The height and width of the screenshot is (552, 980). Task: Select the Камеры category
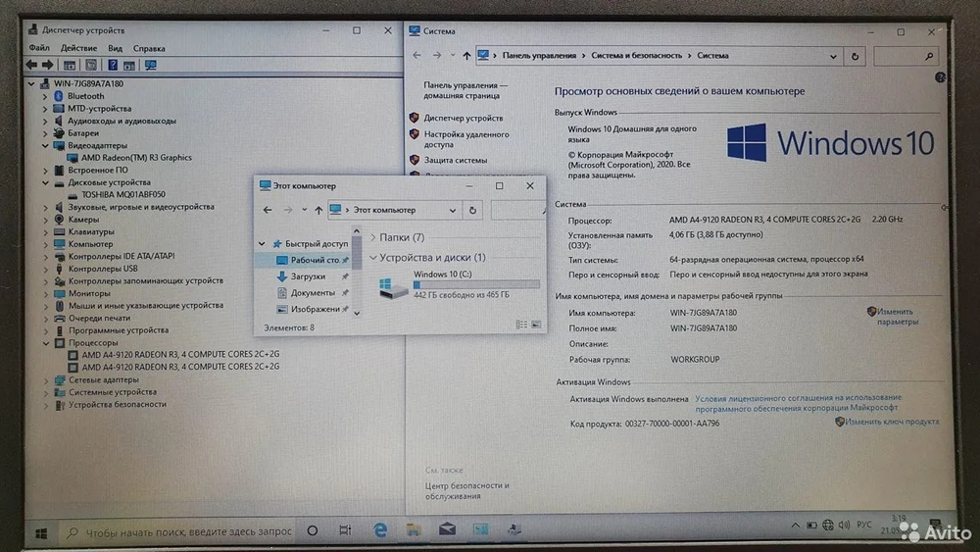point(83,220)
